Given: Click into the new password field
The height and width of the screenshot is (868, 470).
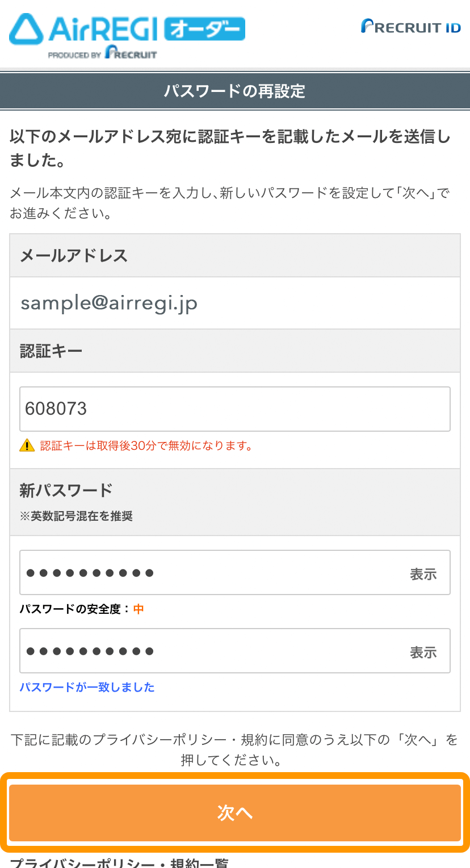Looking at the screenshot, I should pyautogui.click(x=210, y=573).
